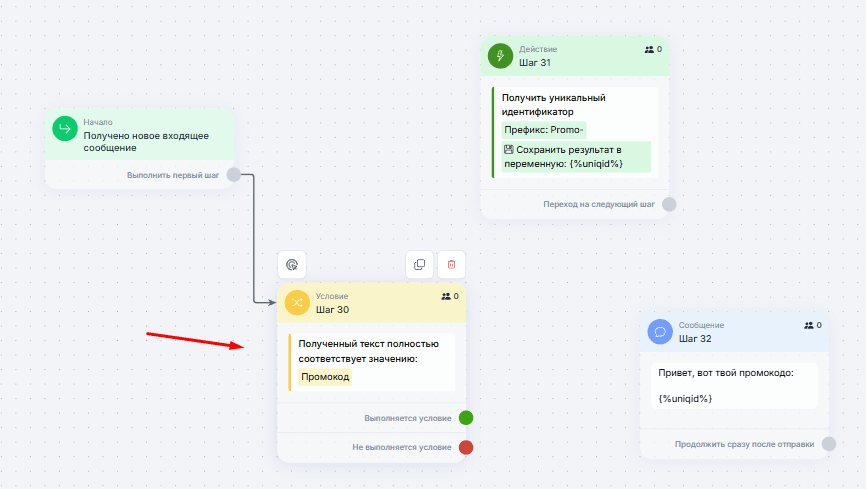Click the 'Не выполняется условие' label
The image size is (866, 489).
coord(402,447)
